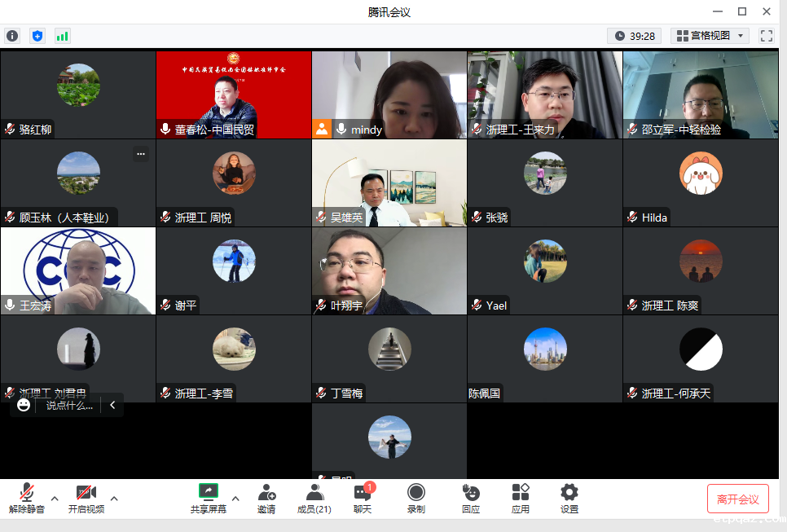Viewport: 787px width, 532px height.
Task: Open the Apps icon
Action: coord(520,498)
